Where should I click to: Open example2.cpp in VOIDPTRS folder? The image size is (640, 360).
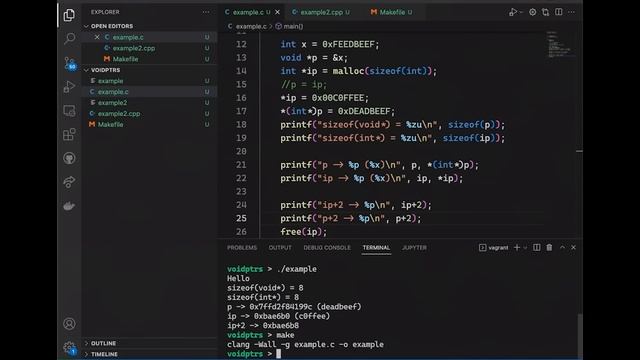[x=119, y=114]
